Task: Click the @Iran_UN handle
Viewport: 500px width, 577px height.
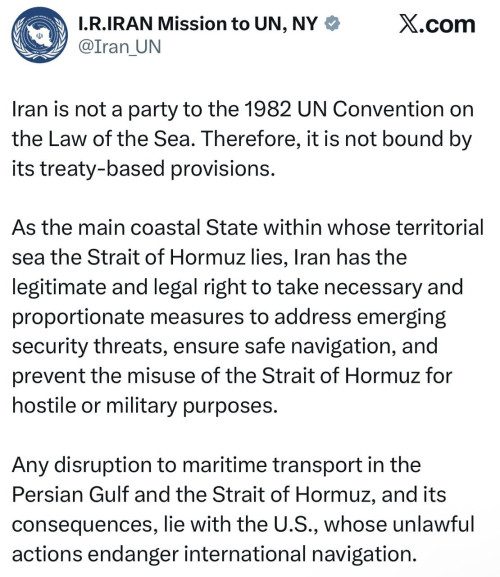Action: 120,47
